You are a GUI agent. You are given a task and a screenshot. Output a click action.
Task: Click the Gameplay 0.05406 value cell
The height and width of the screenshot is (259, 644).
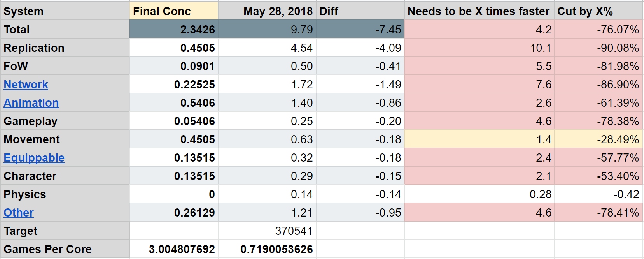pyautogui.click(x=173, y=121)
